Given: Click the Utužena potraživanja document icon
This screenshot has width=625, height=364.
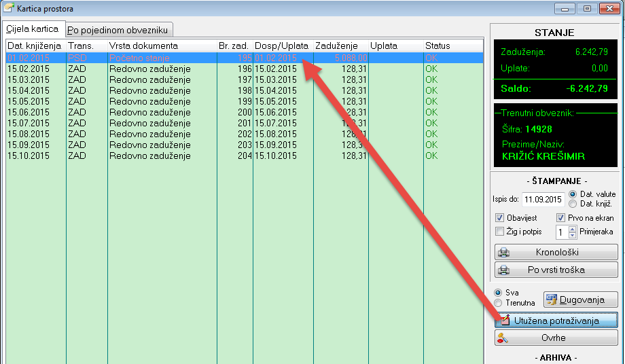Looking at the screenshot, I should click(505, 320).
